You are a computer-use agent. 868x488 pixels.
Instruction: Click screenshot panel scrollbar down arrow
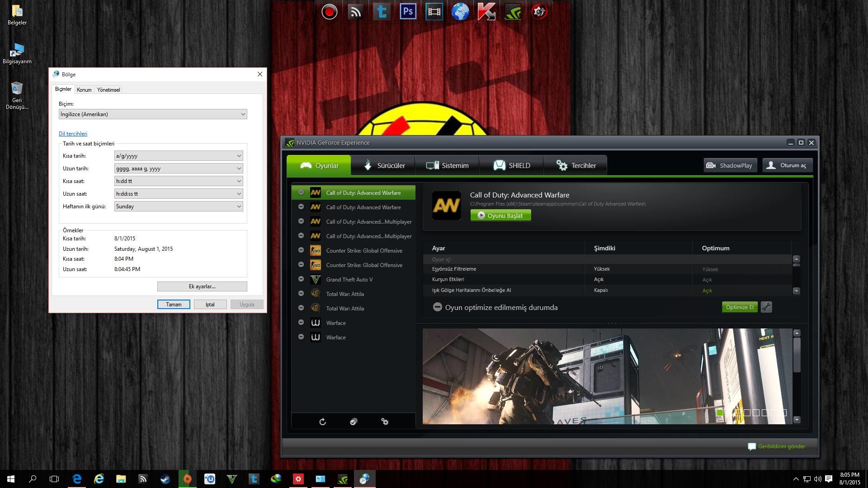click(797, 420)
